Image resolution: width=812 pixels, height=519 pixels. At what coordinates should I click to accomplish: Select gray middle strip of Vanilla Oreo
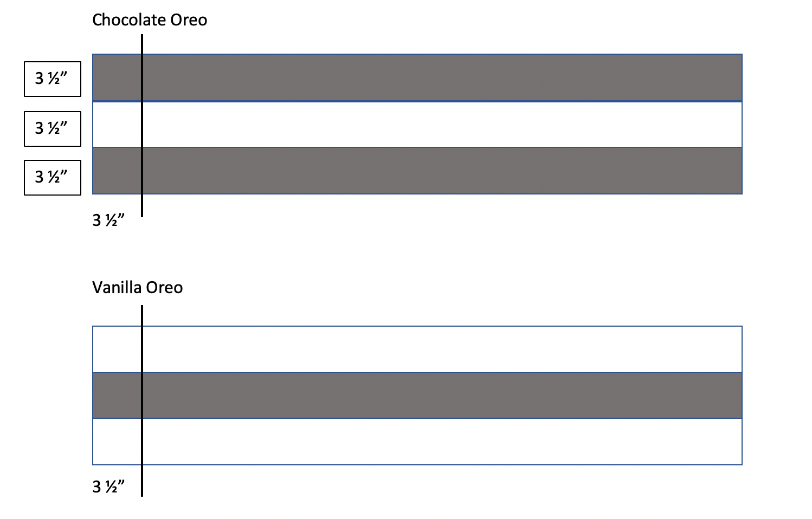pos(417,395)
